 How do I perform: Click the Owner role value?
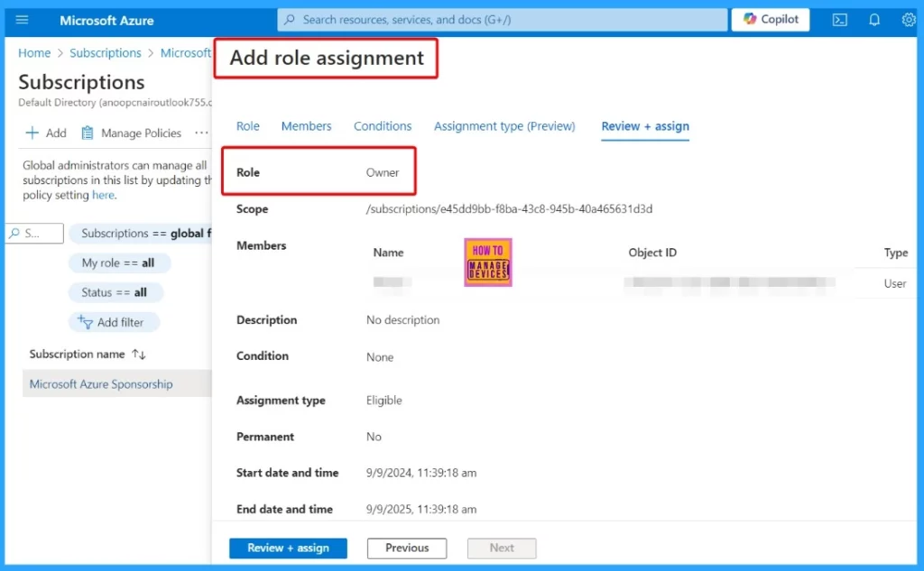click(383, 172)
